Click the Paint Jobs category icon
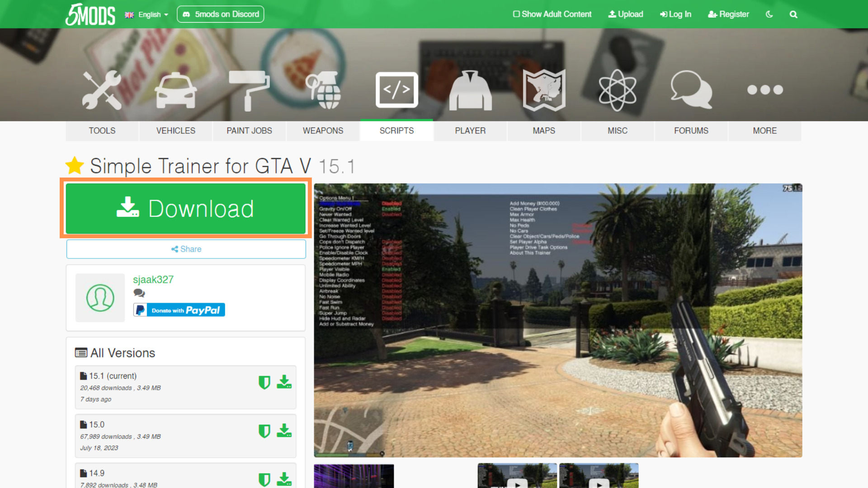 pyautogui.click(x=249, y=89)
